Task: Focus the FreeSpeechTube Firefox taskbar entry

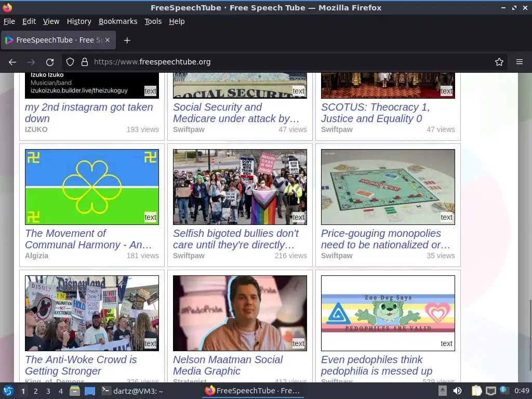Action: [252, 391]
